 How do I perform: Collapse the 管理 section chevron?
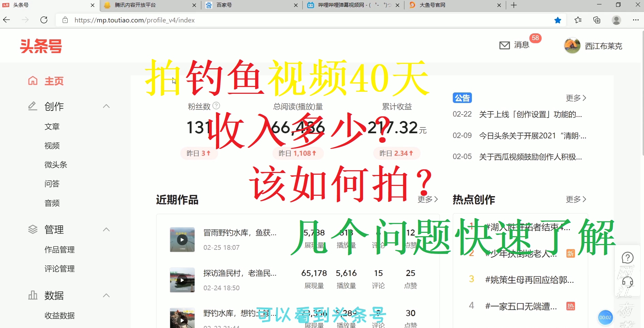106,229
